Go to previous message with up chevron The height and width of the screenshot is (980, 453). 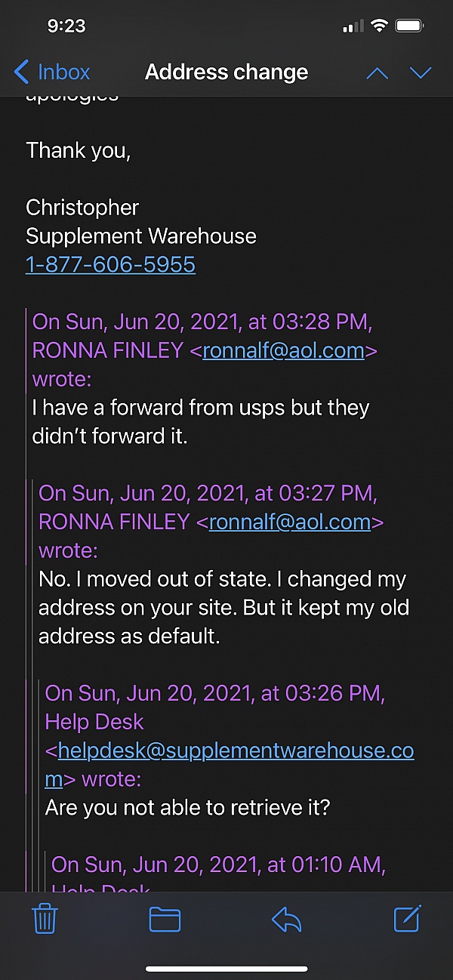(x=377, y=73)
